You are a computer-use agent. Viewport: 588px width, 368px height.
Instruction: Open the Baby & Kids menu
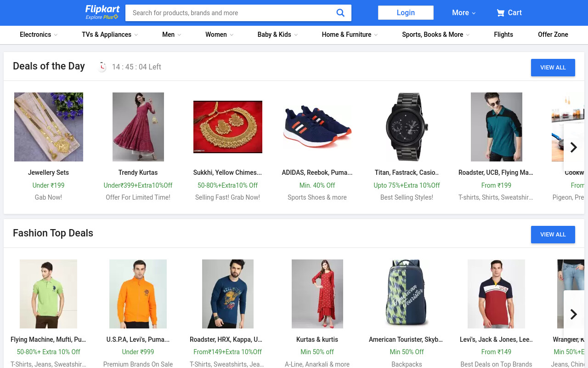pyautogui.click(x=277, y=34)
